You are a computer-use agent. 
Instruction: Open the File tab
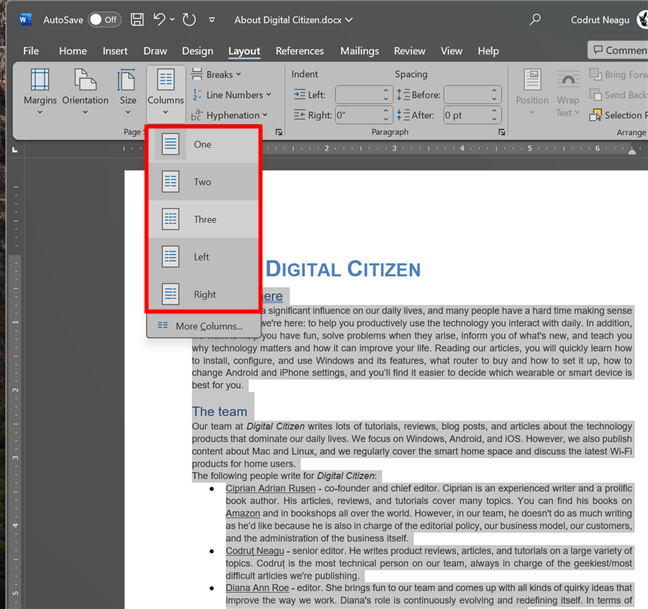31,51
